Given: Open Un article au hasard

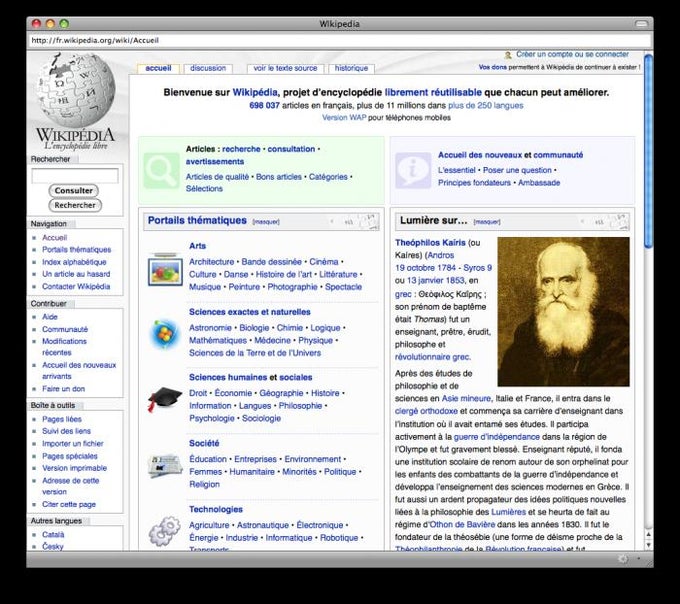Looking at the screenshot, I should tap(76, 274).
